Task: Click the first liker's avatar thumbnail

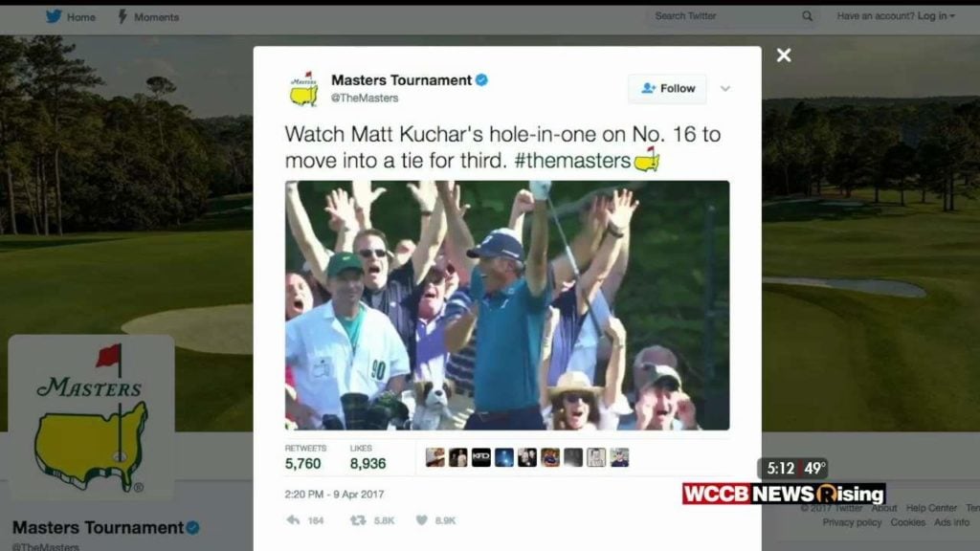Action: (x=435, y=457)
